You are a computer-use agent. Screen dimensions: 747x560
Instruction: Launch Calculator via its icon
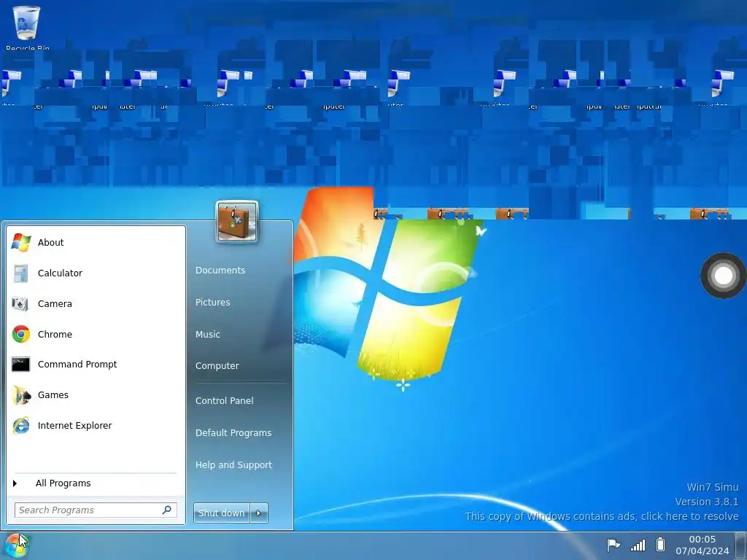tap(20, 273)
